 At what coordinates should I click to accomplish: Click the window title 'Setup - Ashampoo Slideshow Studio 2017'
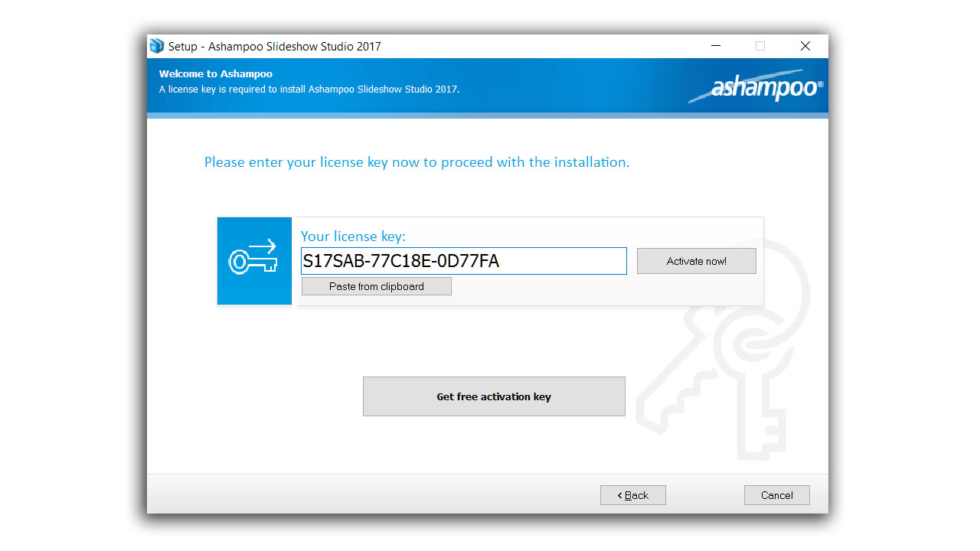(275, 47)
